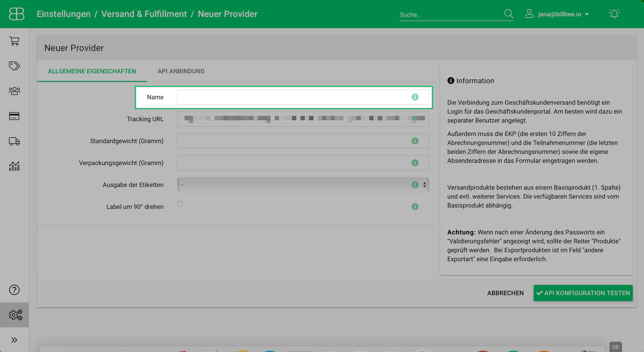Click the Abbrechen button

(505, 293)
